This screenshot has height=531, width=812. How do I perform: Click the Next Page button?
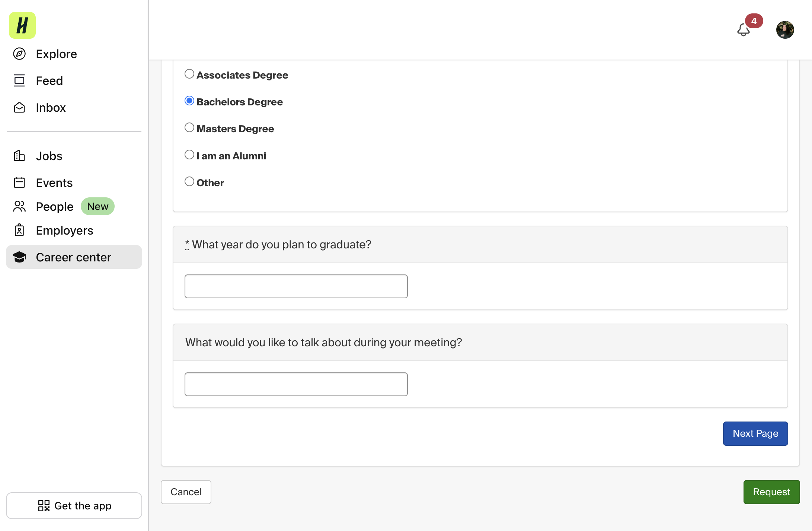755,433
